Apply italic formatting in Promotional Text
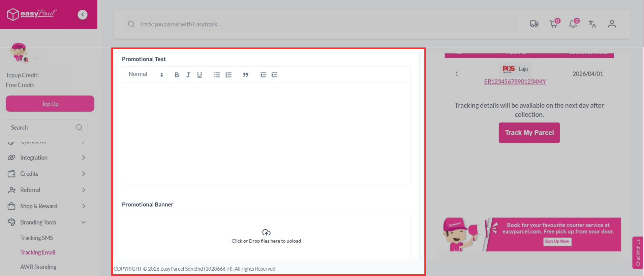Image resolution: width=644 pixels, height=276 pixels. [188, 75]
